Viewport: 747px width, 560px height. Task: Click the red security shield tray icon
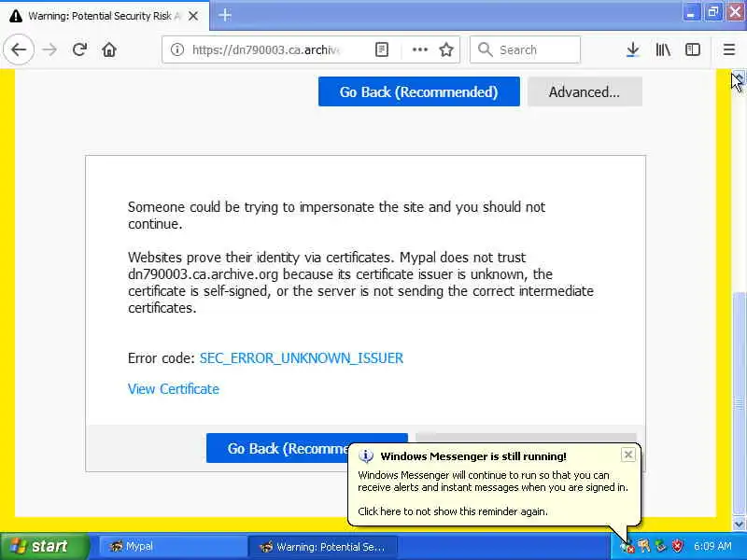coord(677,546)
